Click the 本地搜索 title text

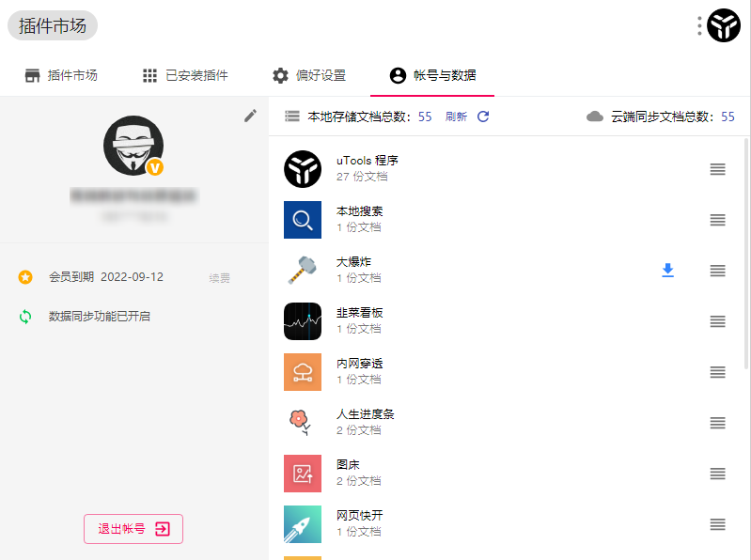point(360,211)
